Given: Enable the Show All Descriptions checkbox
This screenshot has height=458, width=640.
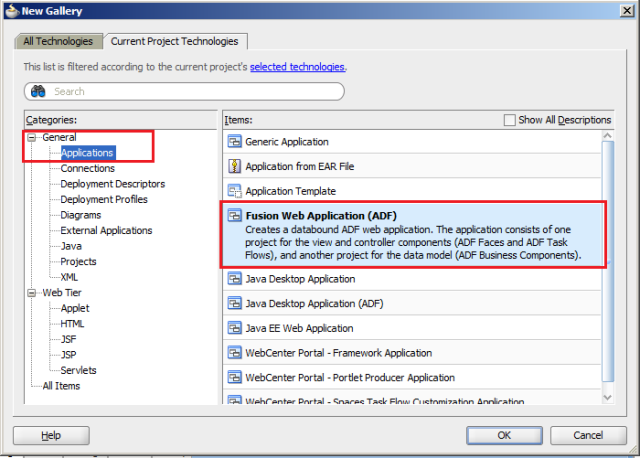Looking at the screenshot, I should tap(510, 120).
